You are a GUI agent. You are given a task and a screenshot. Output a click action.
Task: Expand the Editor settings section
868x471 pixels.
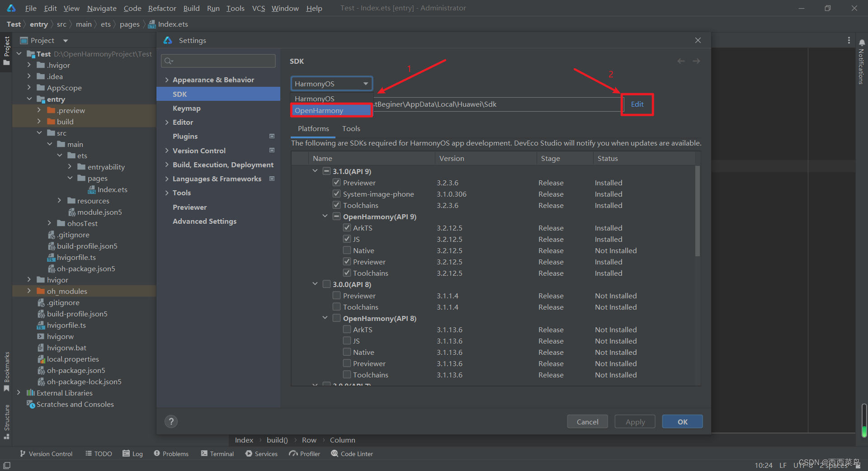coord(167,122)
